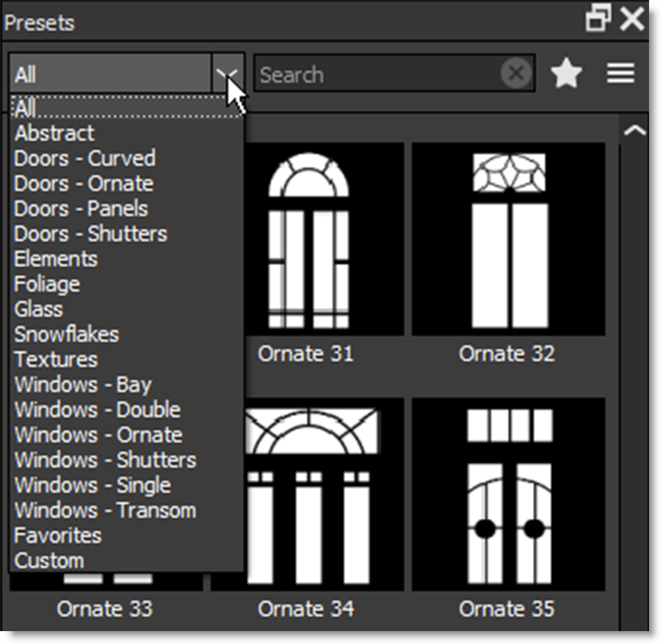Clear the search field with X icon
This screenshot has height=644, width=662.
pyautogui.click(x=516, y=75)
